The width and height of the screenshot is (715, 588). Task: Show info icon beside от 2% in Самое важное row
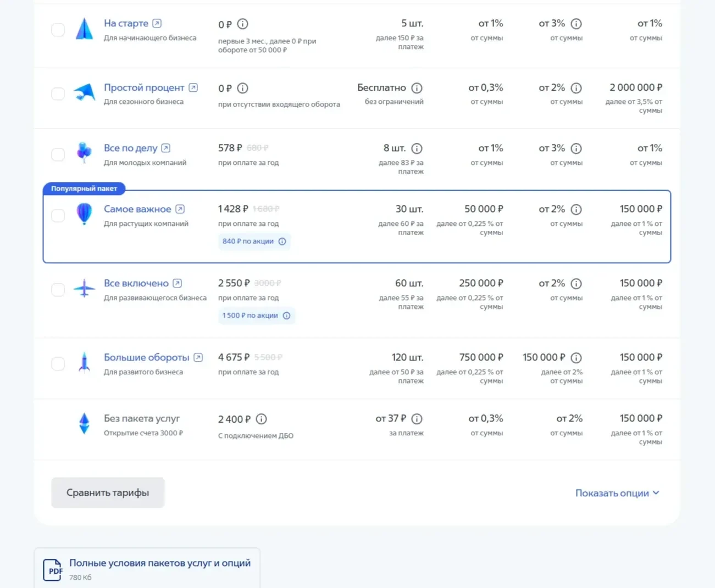tap(576, 209)
